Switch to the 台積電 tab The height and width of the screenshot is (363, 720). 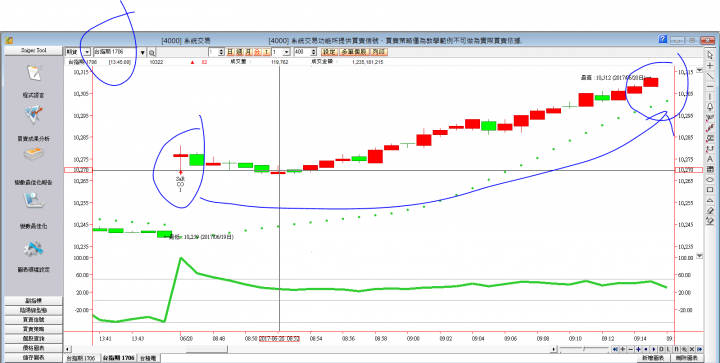click(148, 358)
